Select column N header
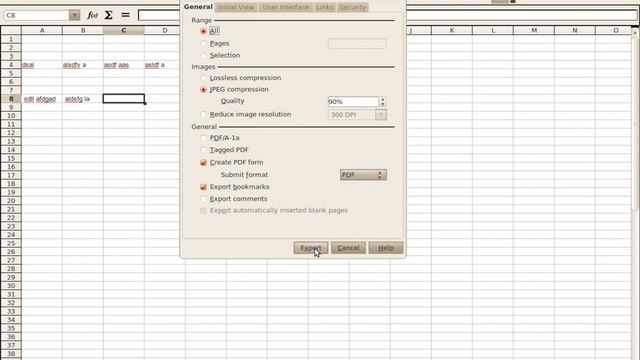The height and width of the screenshot is (360, 640). [575, 30]
